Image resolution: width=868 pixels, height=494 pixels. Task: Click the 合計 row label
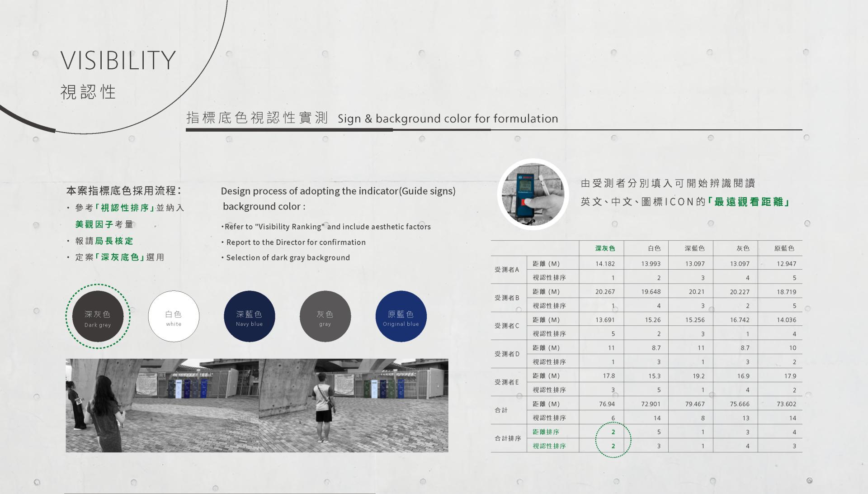tap(501, 410)
